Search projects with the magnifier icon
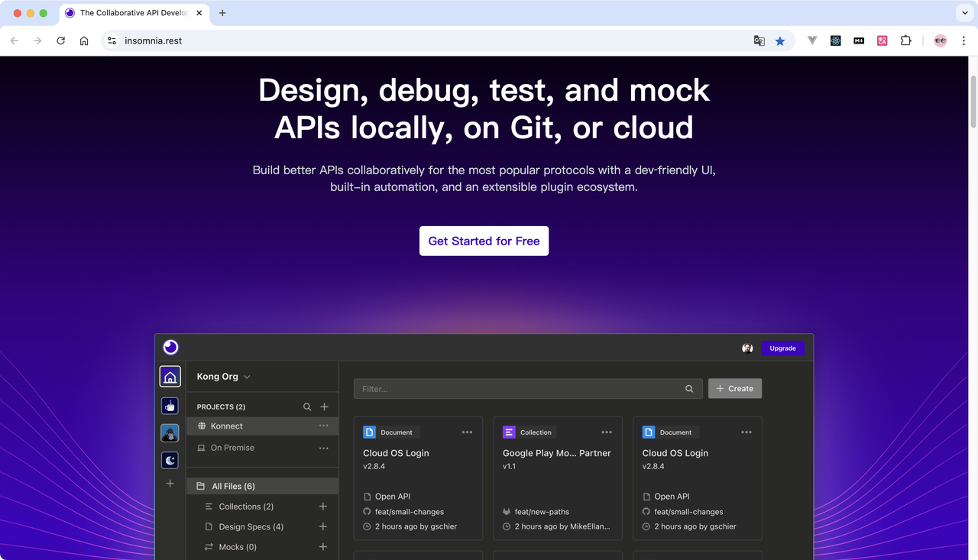Viewport: 978px width, 560px height. [x=307, y=407]
